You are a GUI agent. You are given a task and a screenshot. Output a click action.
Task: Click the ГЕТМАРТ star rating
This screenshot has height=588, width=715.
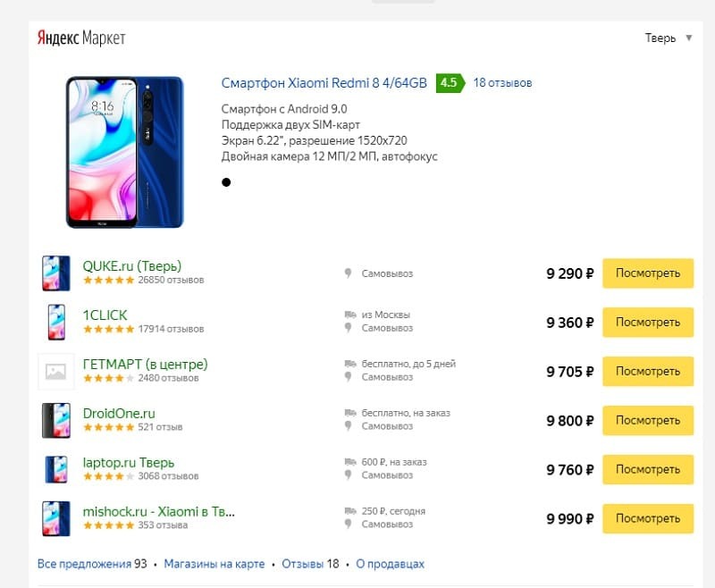[108, 378]
